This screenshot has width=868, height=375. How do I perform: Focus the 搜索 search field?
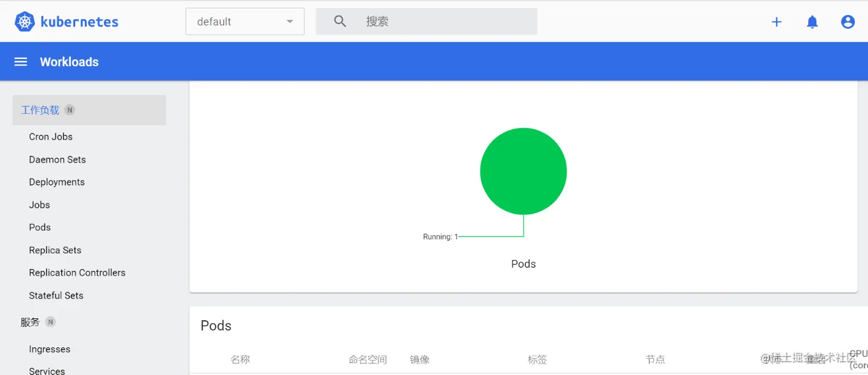pyautogui.click(x=426, y=22)
